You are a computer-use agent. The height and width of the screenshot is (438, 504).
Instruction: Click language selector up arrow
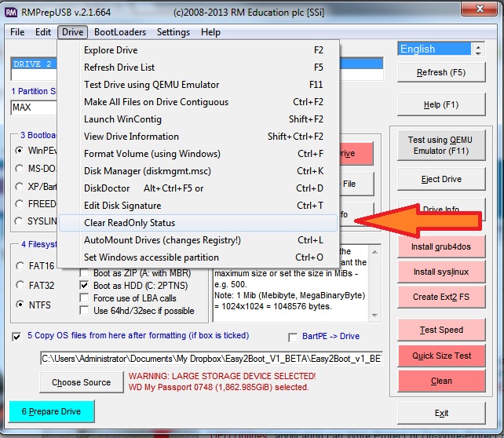478,46
